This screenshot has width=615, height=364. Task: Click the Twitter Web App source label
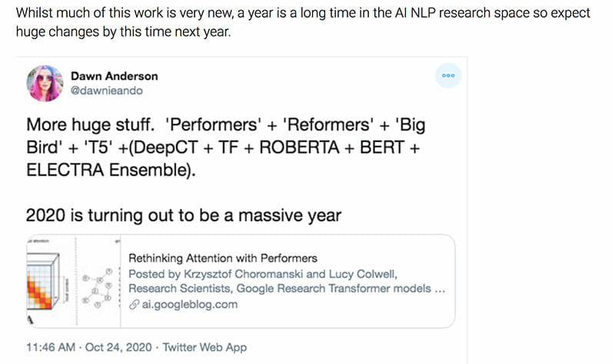tap(205, 347)
